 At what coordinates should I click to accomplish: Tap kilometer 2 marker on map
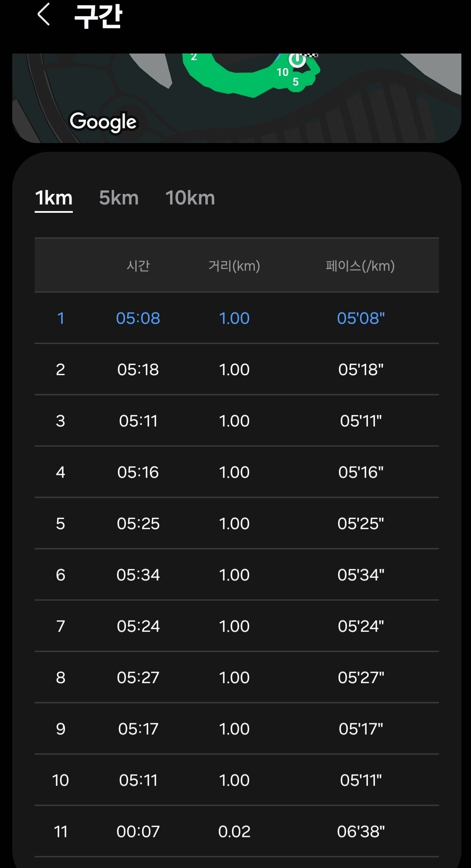(194, 57)
